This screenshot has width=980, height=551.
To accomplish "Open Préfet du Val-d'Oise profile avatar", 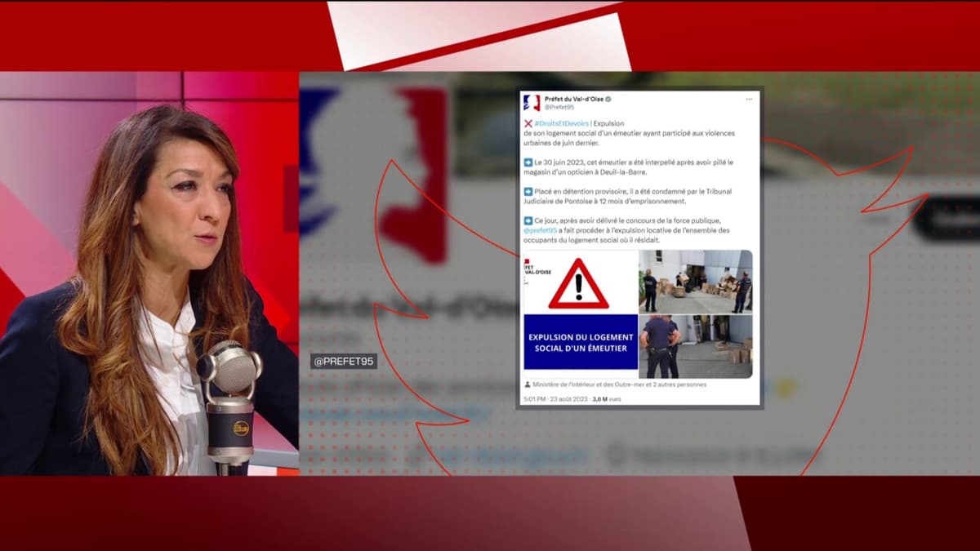I will (x=532, y=103).
